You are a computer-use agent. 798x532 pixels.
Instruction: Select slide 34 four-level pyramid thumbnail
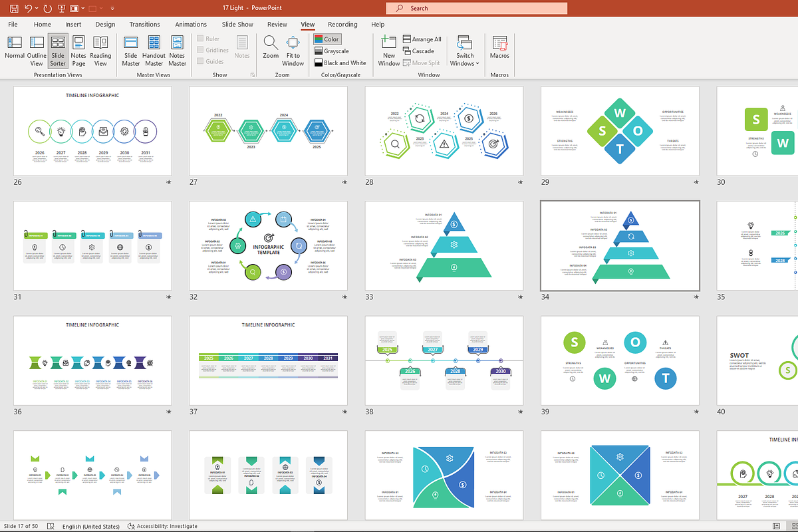pos(620,246)
